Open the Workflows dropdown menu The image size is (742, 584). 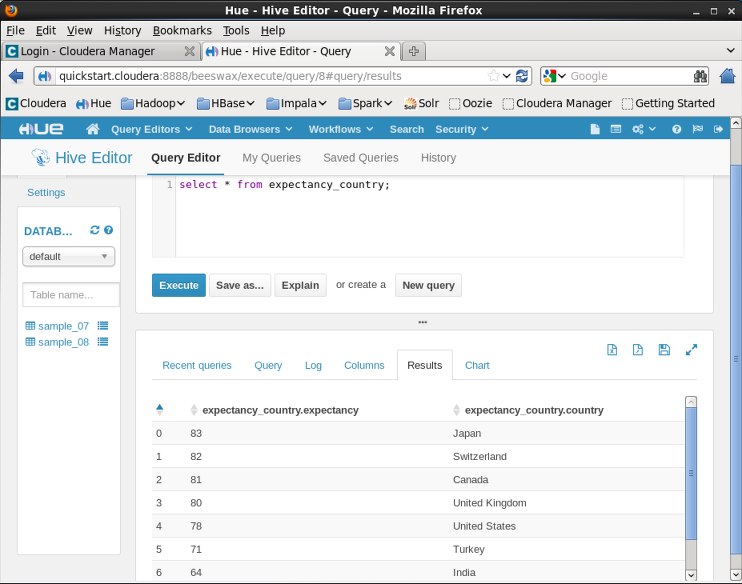click(x=341, y=129)
